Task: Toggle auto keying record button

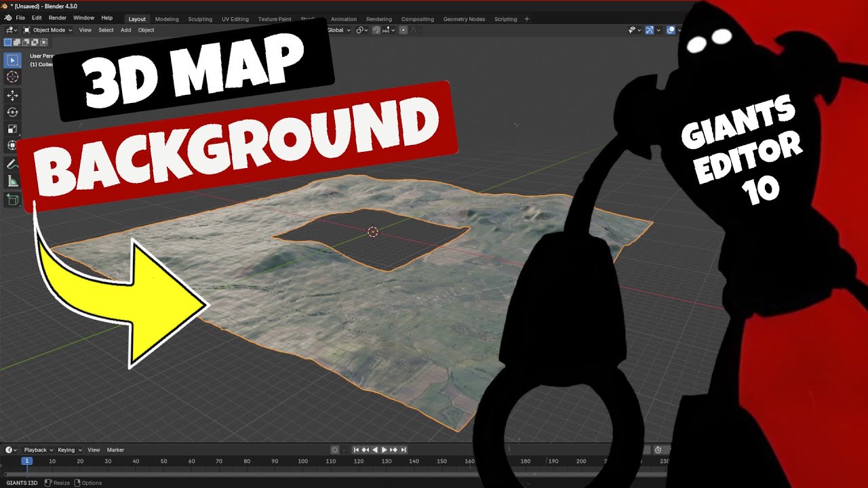Action: [334, 450]
